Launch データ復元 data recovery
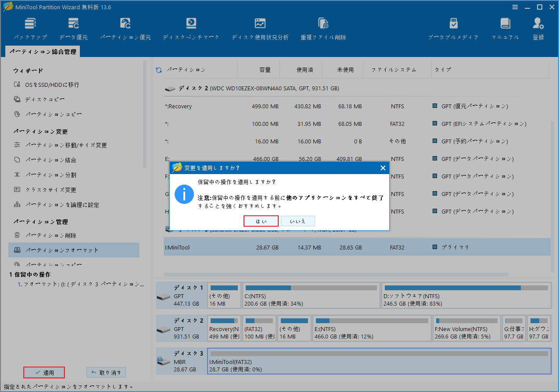This screenshot has height=392, width=559. (x=73, y=28)
